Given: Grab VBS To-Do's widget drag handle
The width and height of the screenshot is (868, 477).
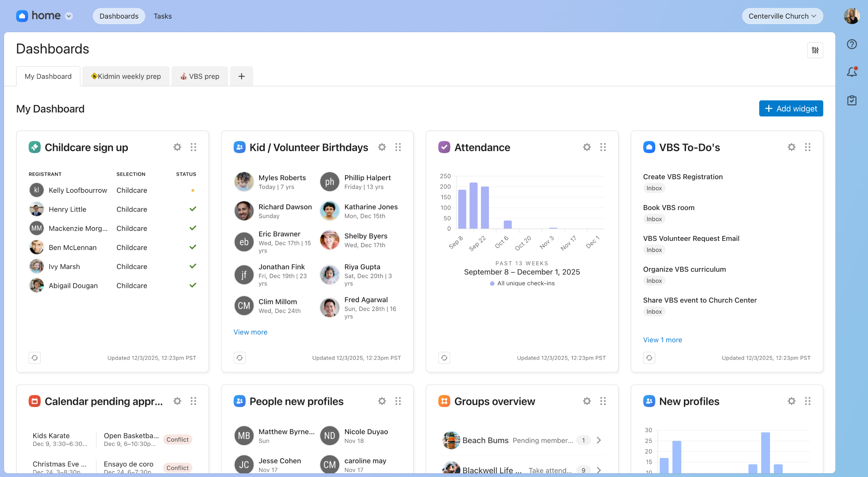Looking at the screenshot, I should (x=808, y=147).
